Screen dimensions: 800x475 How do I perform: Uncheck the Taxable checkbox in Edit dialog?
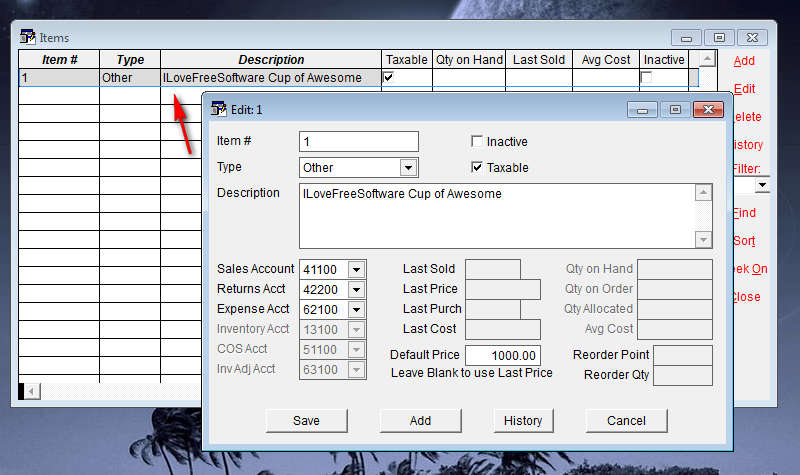click(x=477, y=167)
